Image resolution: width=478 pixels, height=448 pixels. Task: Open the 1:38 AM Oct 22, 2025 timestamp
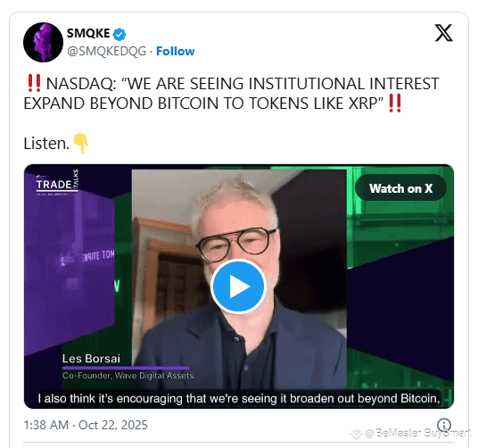coord(86,425)
